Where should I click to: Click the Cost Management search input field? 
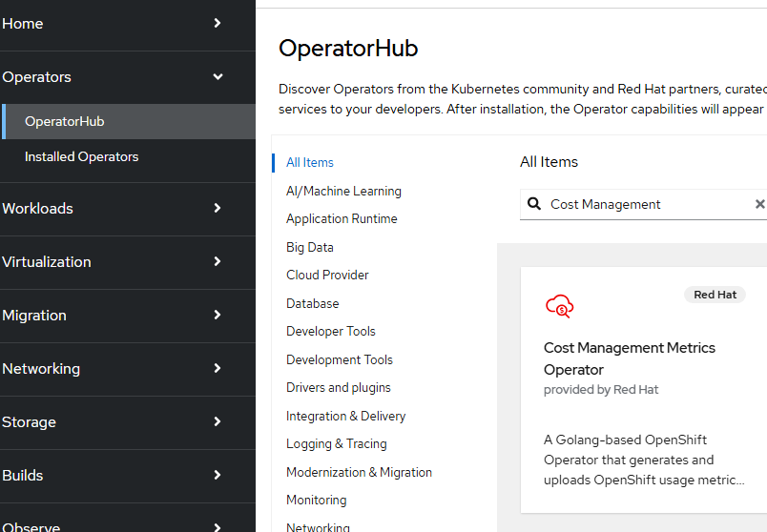(643, 204)
